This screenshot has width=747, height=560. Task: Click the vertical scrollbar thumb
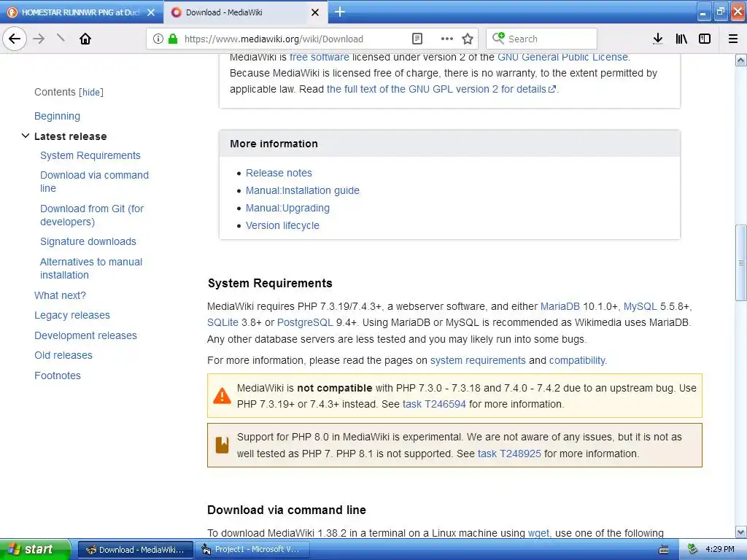(x=740, y=262)
